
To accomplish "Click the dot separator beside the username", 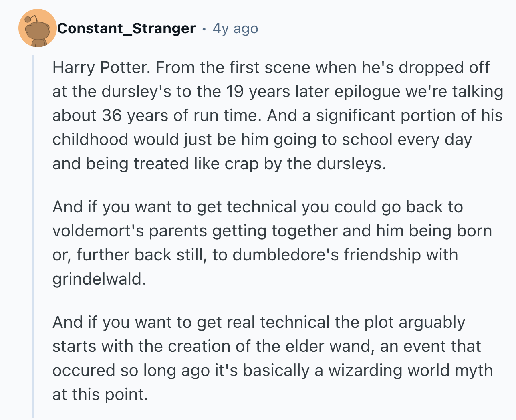I will point(204,29).
